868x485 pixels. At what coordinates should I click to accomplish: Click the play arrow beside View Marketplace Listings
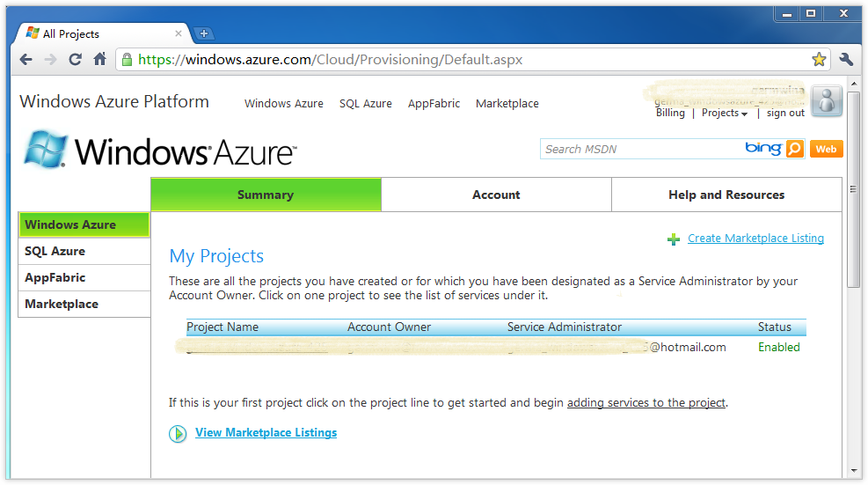coord(178,433)
